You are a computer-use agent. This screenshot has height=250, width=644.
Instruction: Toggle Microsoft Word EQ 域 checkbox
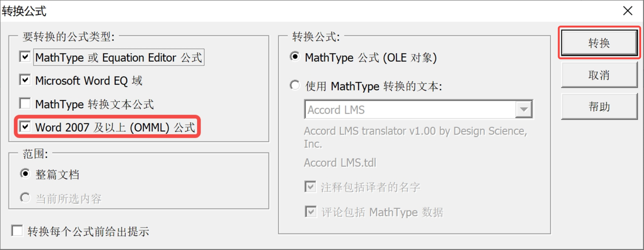coord(25,80)
